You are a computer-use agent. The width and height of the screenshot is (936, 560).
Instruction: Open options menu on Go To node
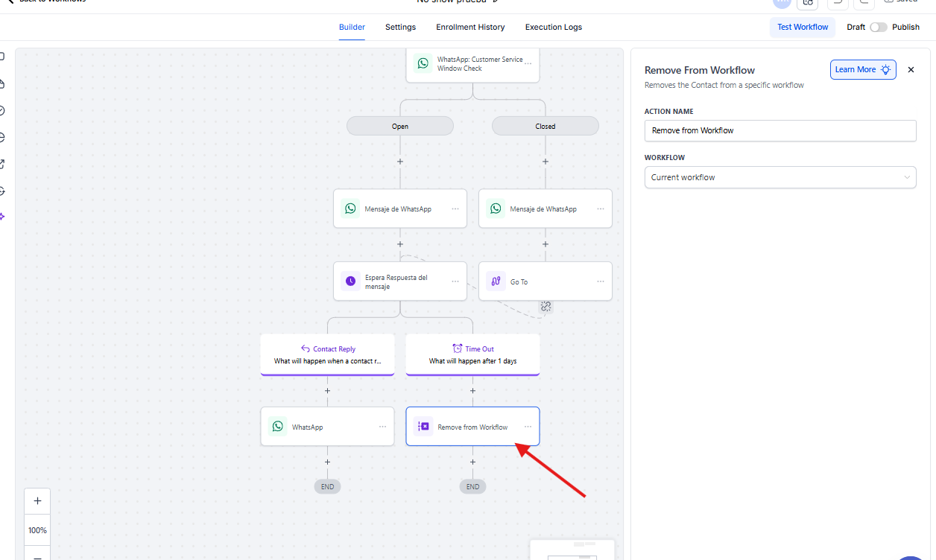601,281
